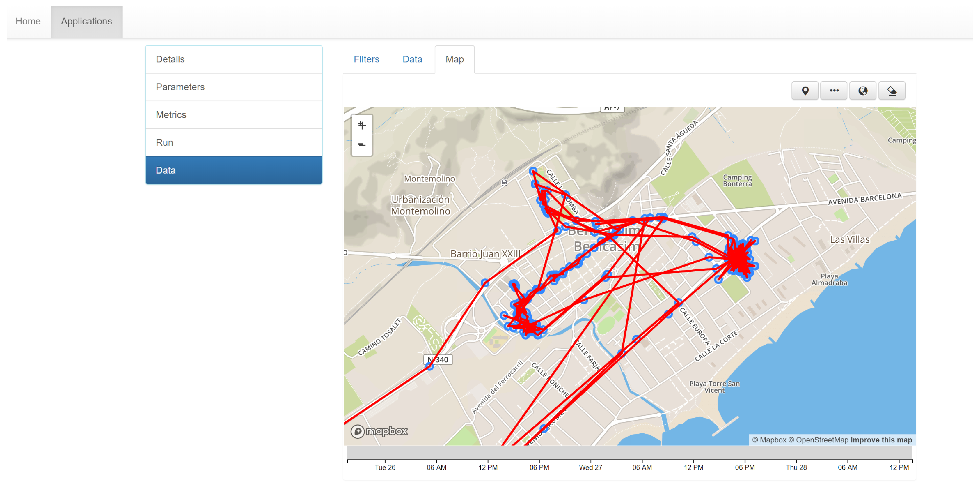The width and height of the screenshot is (980, 487).
Task: Open the Home navigation item
Action: (x=28, y=21)
